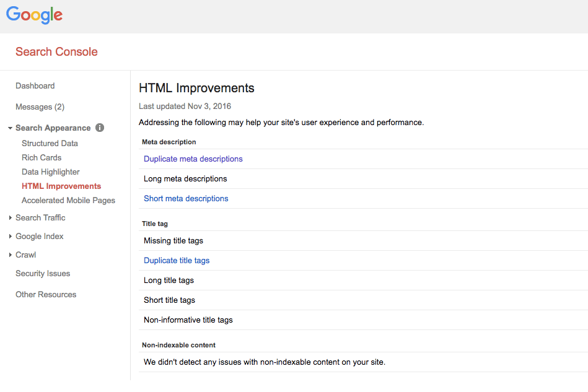
Task: Open Duplicate meta descriptions link
Action: pos(193,159)
